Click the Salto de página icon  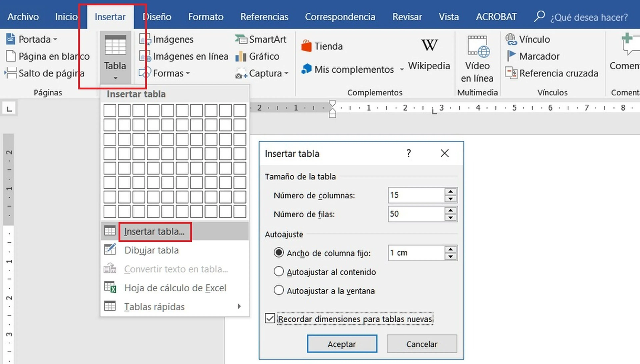pyautogui.click(x=10, y=73)
